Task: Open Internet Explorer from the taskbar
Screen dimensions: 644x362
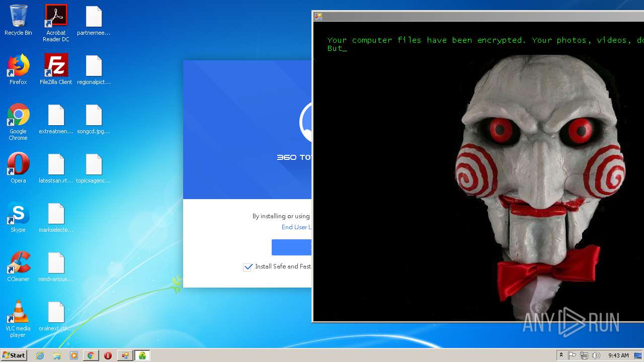Action: [x=40, y=355]
